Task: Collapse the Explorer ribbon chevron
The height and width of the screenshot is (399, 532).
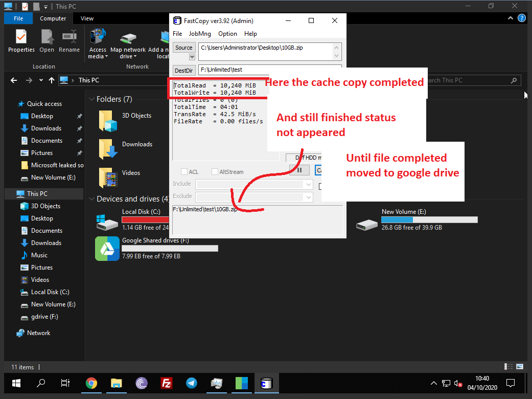Action: point(510,18)
